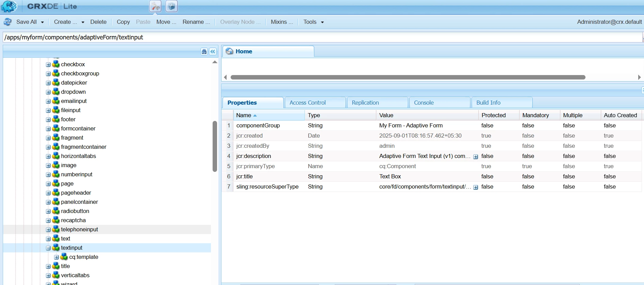Click the textinput node icon
The width and height of the screenshot is (644, 285).
click(56, 248)
